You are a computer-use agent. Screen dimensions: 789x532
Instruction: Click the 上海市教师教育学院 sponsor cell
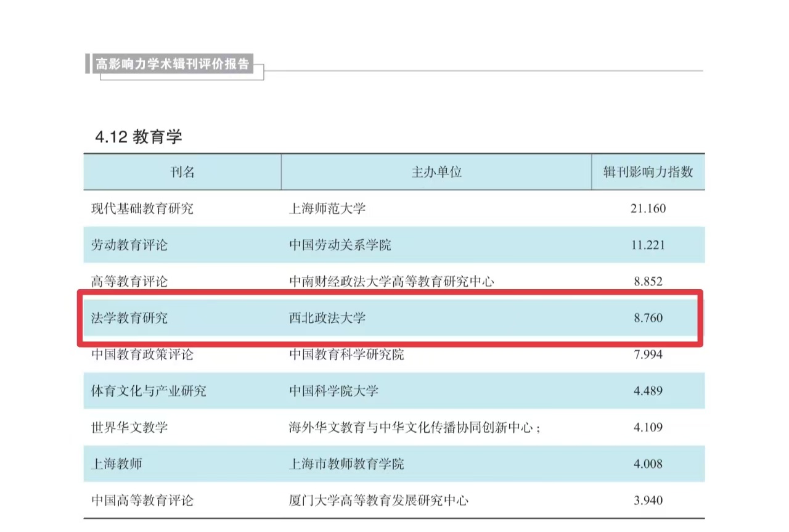tap(346, 464)
